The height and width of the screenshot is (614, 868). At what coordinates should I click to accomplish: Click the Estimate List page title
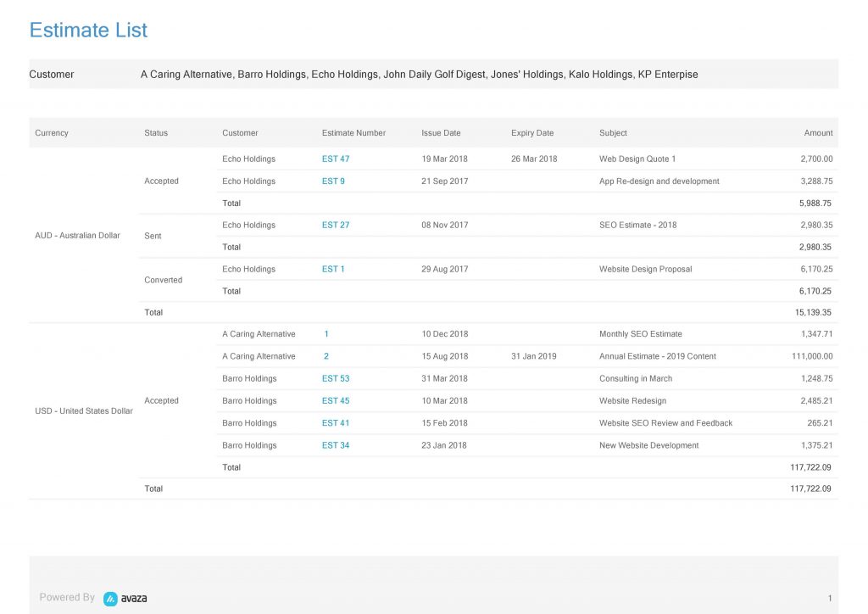[x=88, y=30]
